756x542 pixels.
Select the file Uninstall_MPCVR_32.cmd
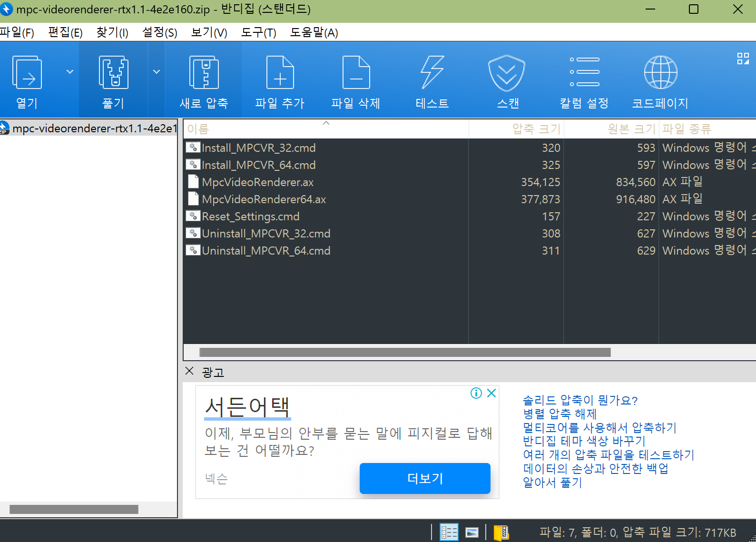(266, 234)
